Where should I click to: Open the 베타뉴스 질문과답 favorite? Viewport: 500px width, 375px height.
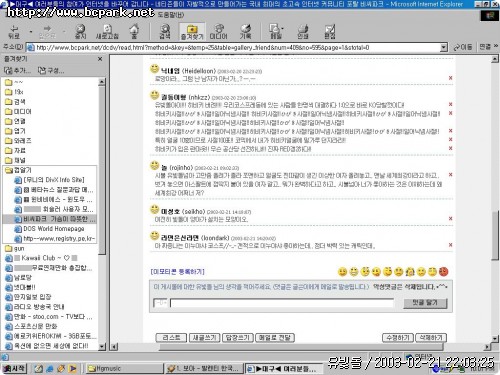[54, 190]
